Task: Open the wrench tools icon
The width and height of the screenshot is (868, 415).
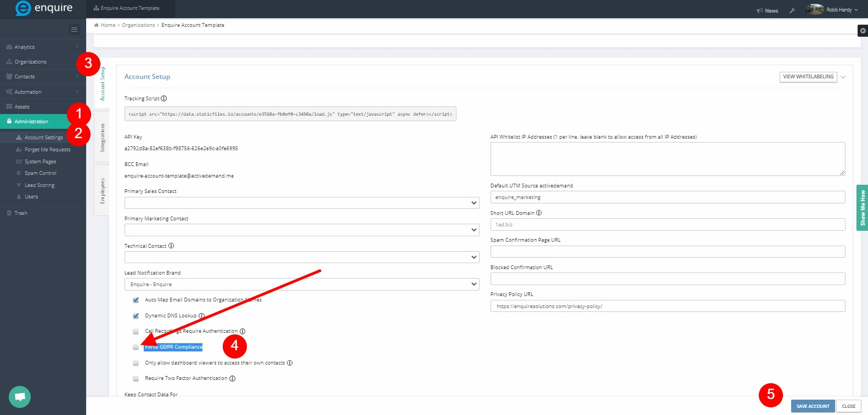Action: [792, 10]
